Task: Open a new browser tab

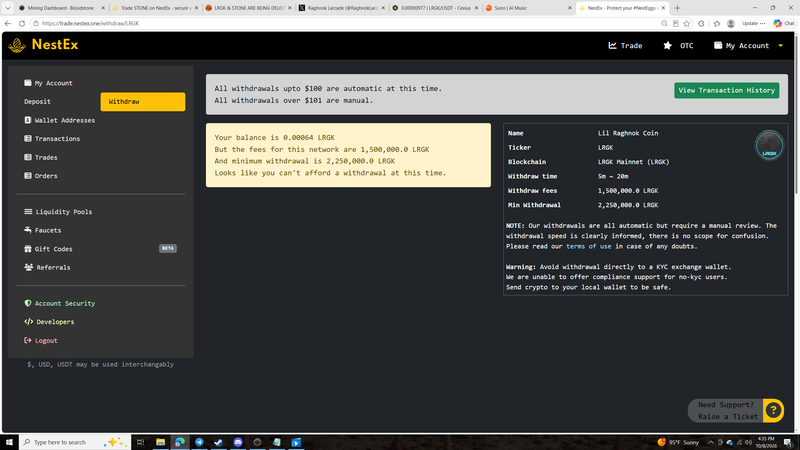Action: coord(677,8)
